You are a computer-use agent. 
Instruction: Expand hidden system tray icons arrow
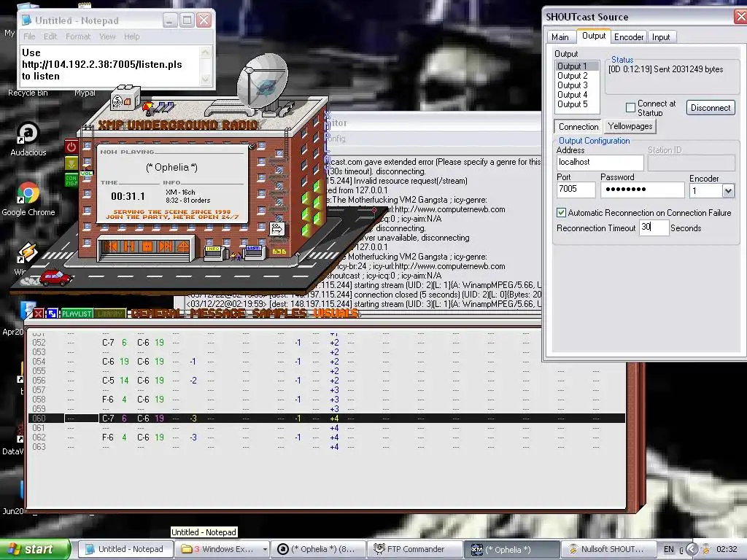(x=692, y=549)
